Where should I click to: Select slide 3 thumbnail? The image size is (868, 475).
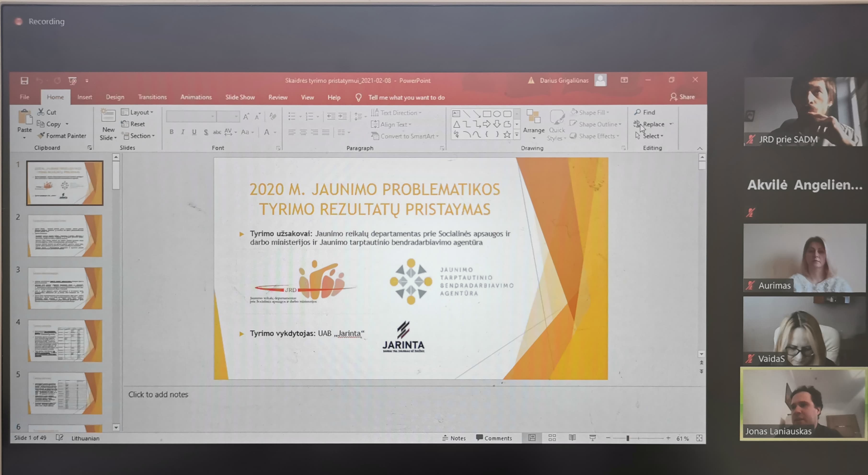pyautogui.click(x=65, y=288)
